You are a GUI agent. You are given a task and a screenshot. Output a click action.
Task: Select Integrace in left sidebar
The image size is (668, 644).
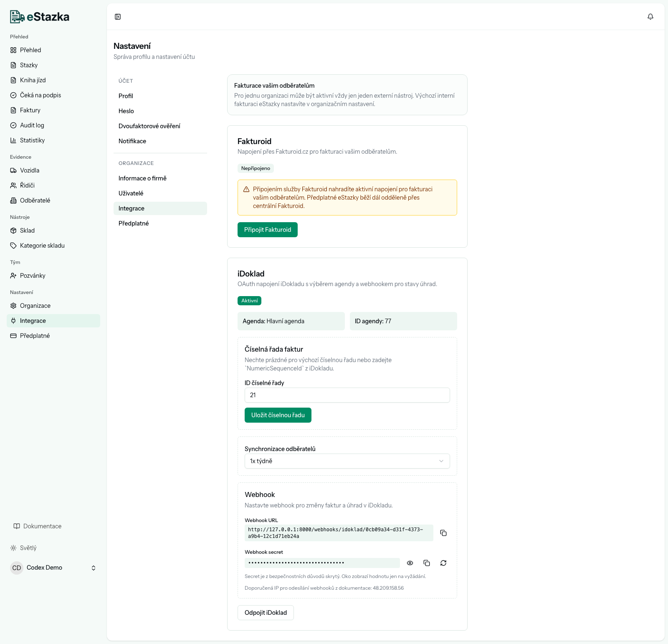(53, 321)
